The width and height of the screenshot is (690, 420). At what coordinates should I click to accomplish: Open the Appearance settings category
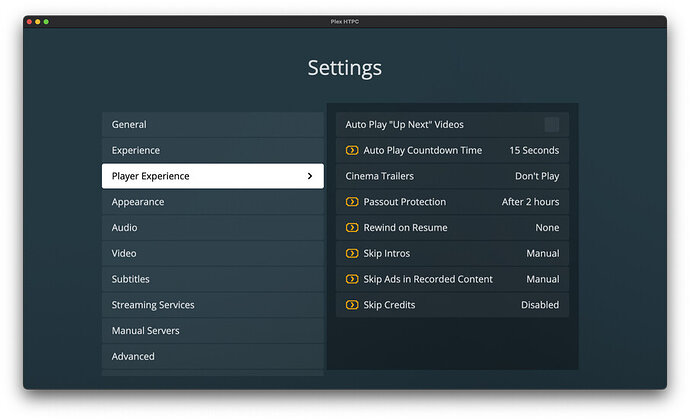tap(213, 202)
